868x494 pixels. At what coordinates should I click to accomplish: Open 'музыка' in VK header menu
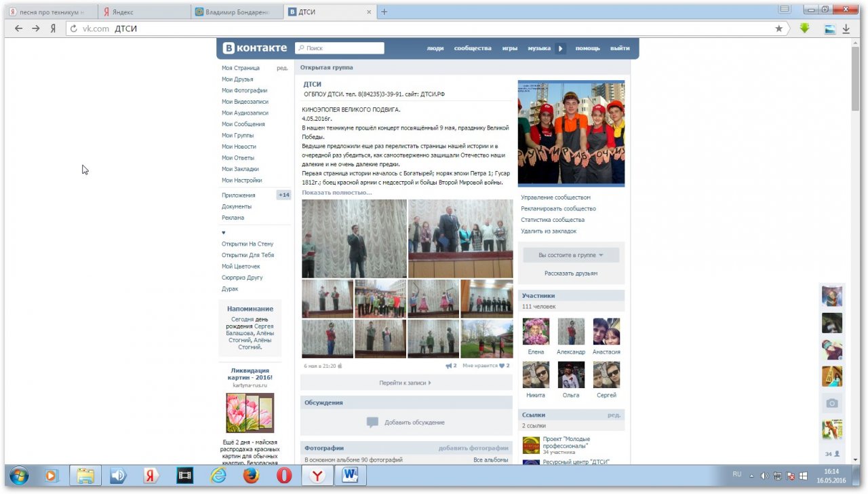click(x=539, y=48)
